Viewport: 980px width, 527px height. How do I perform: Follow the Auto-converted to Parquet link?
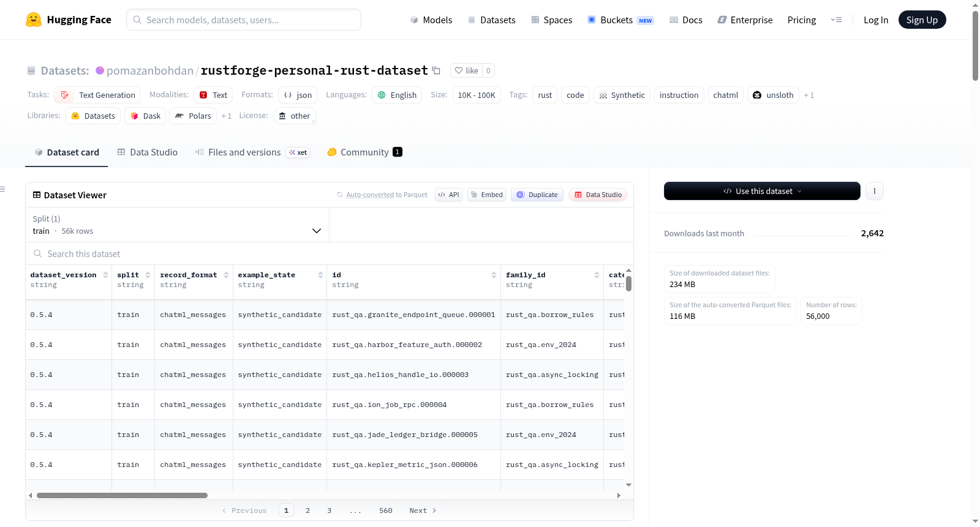370,195
